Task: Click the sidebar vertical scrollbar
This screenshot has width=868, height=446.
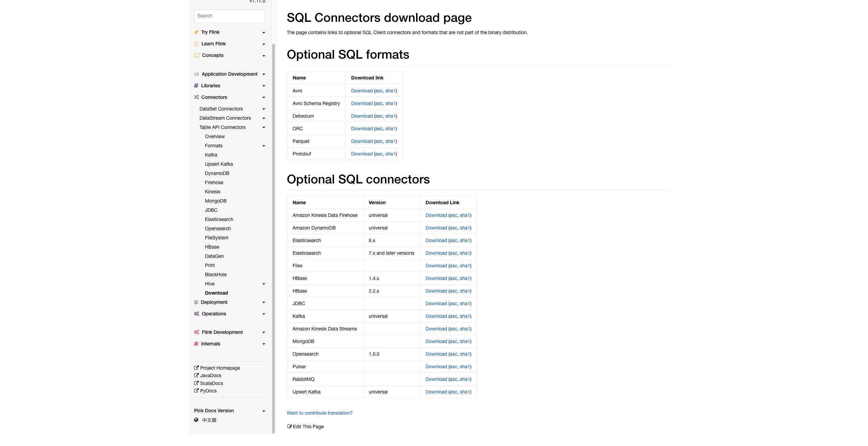Action: pyautogui.click(x=273, y=239)
